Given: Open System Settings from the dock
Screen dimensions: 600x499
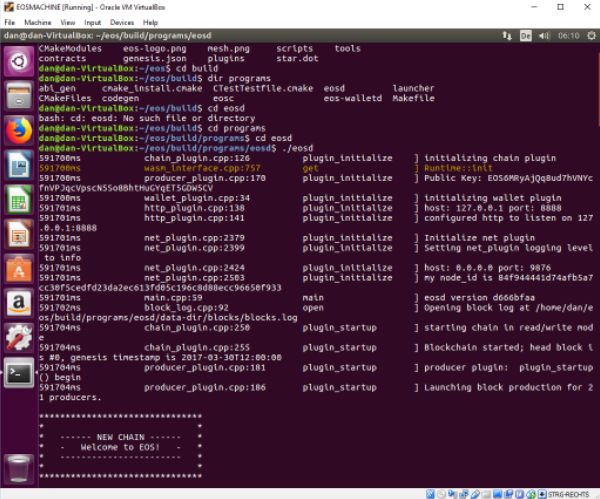Looking at the screenshot, I should point(18,338).
